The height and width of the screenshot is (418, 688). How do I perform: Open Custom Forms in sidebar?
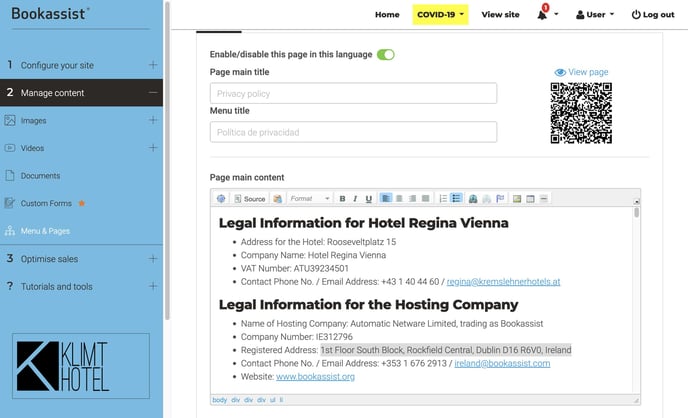coord(46,203)
